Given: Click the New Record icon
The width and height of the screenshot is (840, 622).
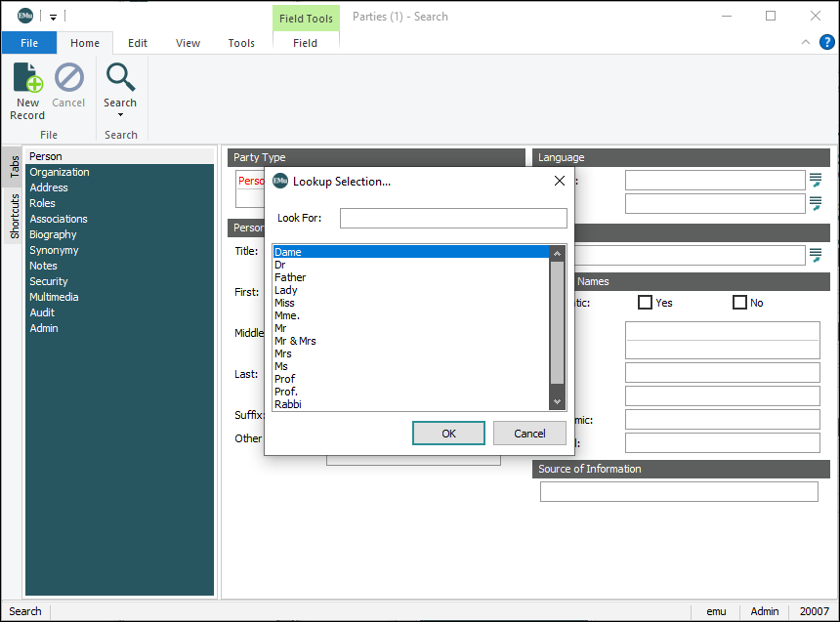Looking at the screenshot, I should coord(27,78).
